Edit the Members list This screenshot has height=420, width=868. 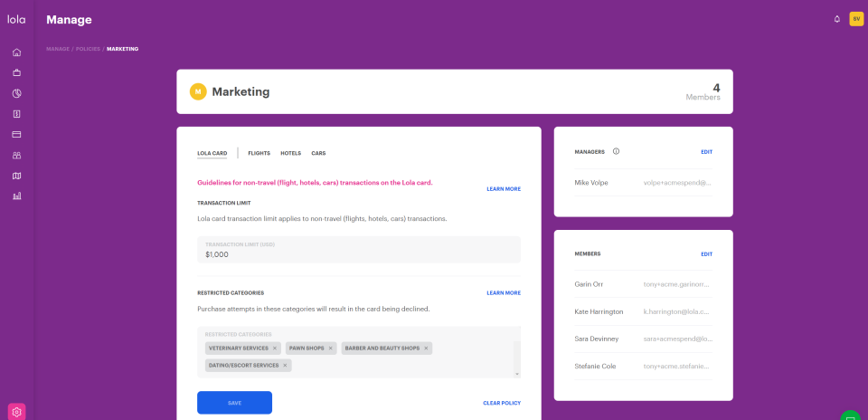pyautogui.click(x=706, y=254)
